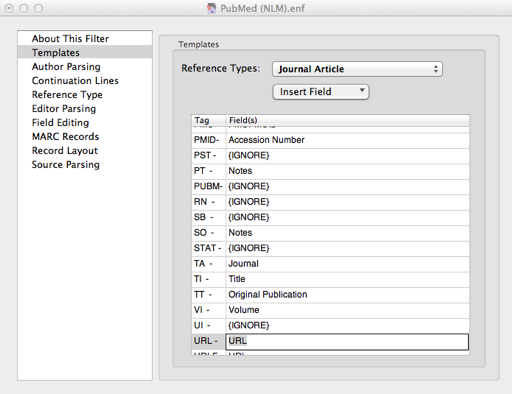The image size is (512, 394).
Task: Click the Tag column header
Action: [x=209, y=120]
